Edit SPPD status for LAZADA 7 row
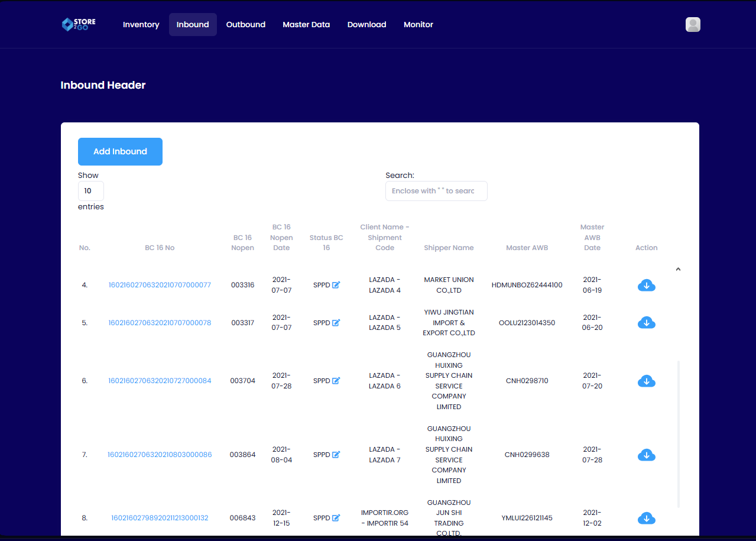Screen dimensions: 756x541 coord(336,455)
